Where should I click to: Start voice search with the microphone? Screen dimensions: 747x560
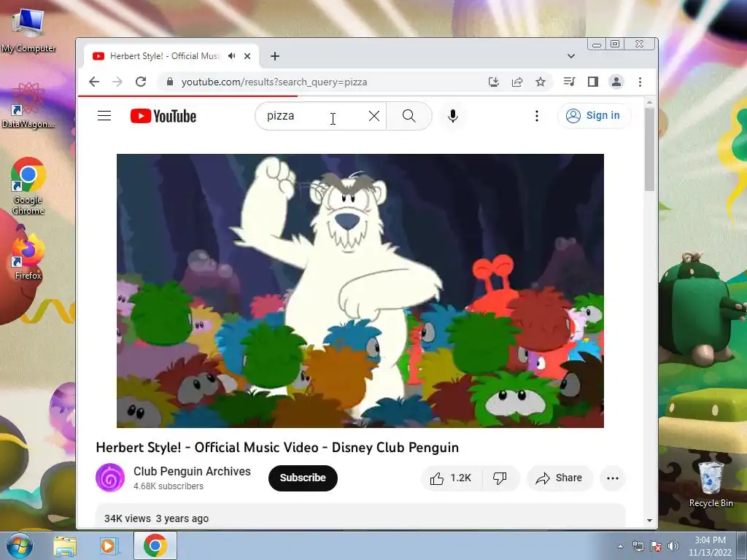(x=452, y=116)
